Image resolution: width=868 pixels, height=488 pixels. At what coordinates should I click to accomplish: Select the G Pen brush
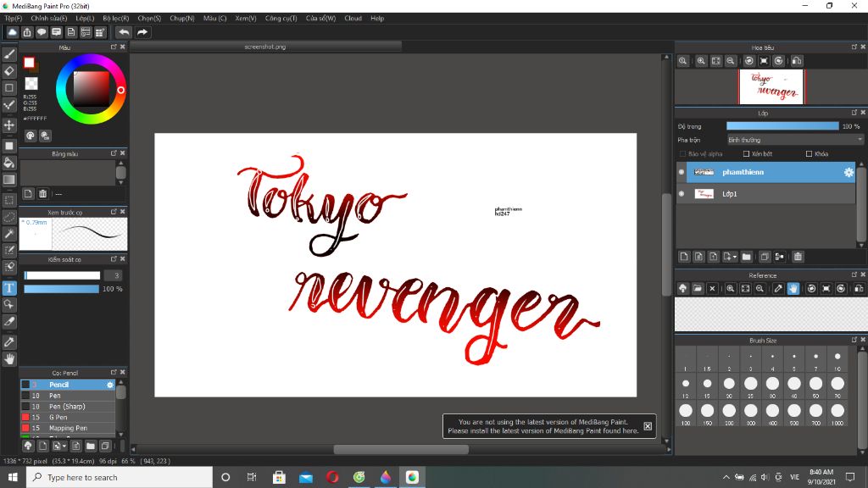tap(68, 417)
